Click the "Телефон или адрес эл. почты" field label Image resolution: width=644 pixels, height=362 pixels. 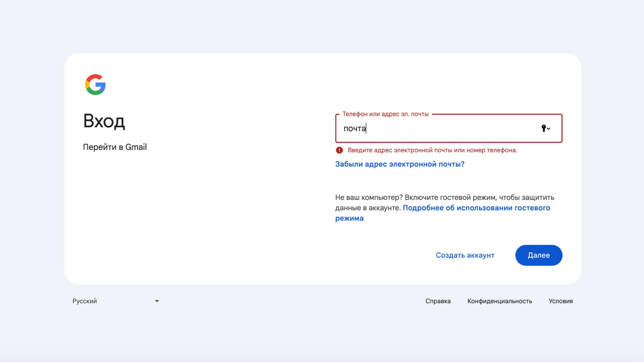coord(385,114)
